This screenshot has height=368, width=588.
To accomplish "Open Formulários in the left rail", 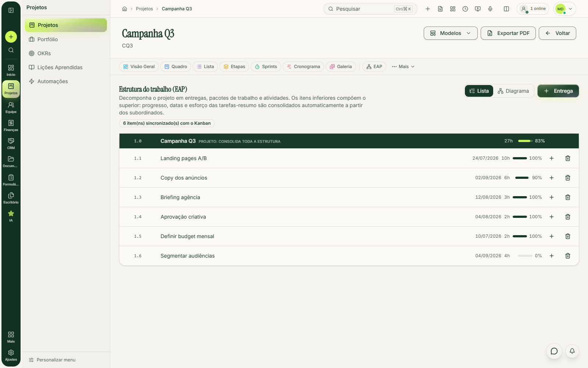I will tap(11, 180).
